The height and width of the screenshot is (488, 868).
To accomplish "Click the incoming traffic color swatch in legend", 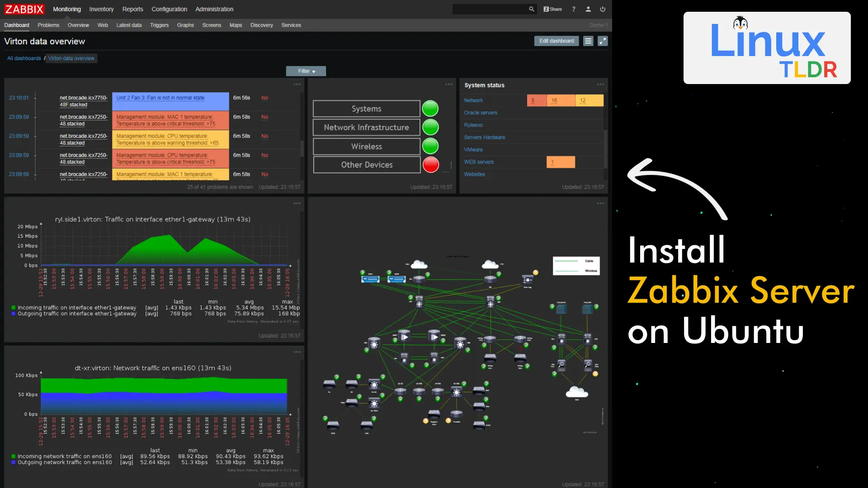I will click(x=13, y=307).
